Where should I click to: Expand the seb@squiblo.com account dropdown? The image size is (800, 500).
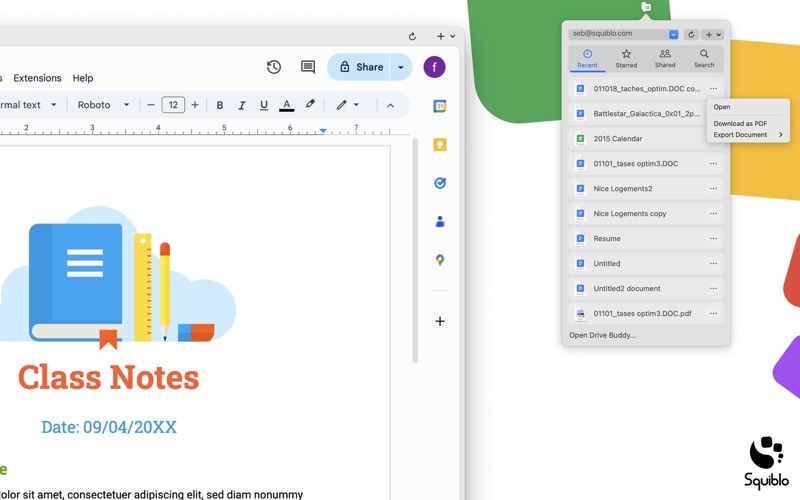[x=673, y=34]
